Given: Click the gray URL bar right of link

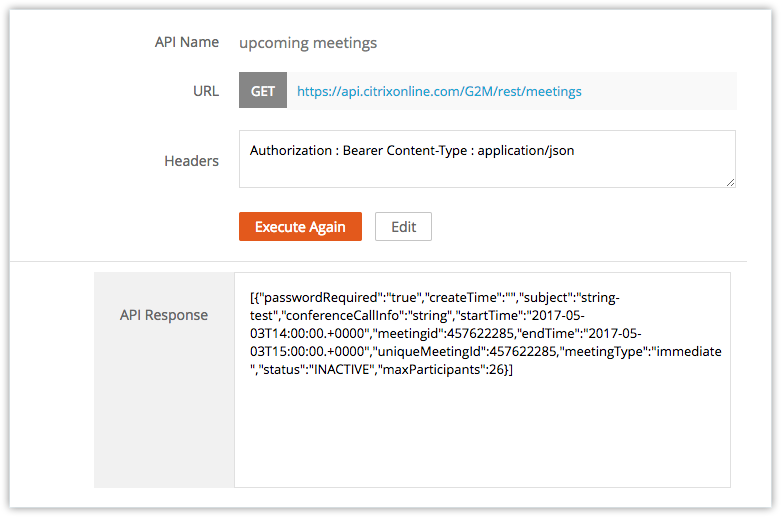Looking at the screenshot, I should pos(658,91).
